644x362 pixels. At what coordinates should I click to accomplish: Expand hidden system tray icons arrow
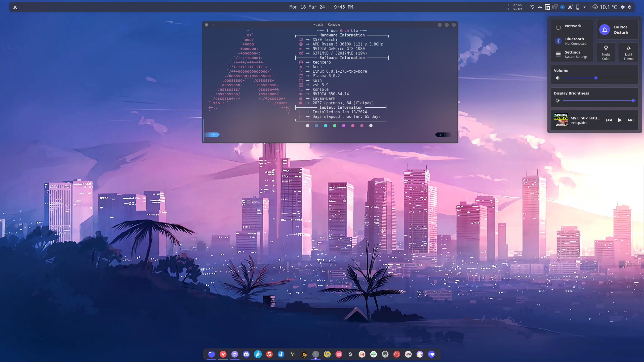point(585,7)
